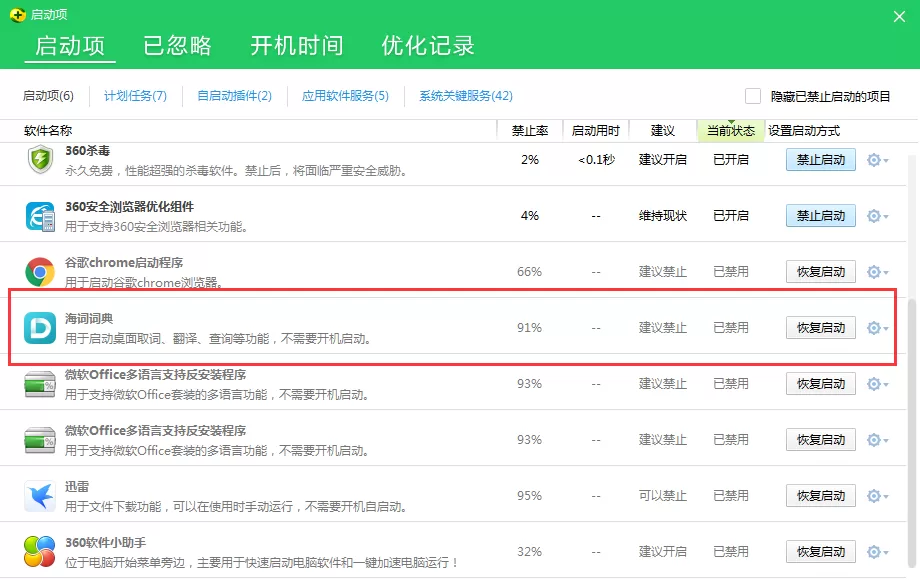Open settings gear dropdown for 迅雷
The height and width of the screenshot is (580, 920).
[x=877, y=496]
